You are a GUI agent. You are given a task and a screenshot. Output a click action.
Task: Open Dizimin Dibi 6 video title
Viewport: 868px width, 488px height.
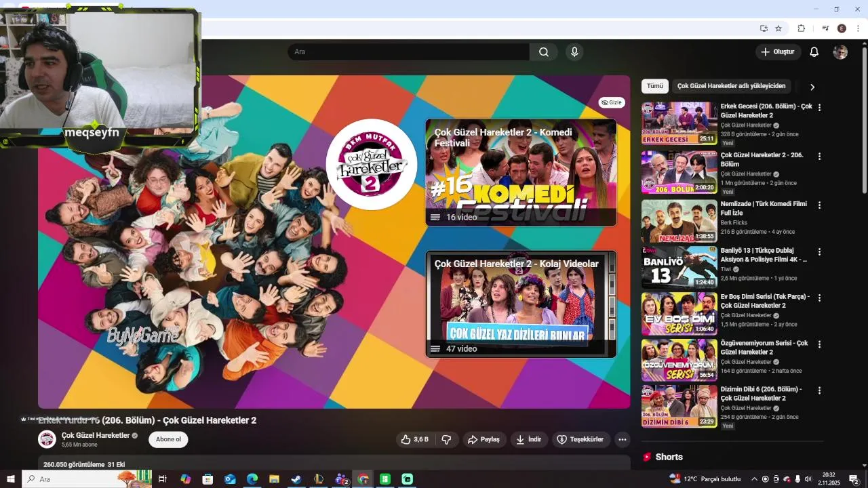pyautogui.click(x=761, y=394)
